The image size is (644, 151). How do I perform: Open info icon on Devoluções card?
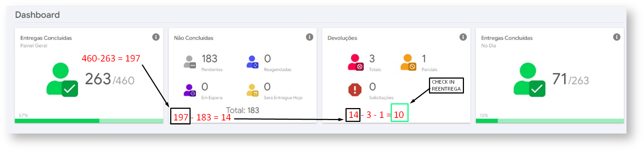point(463,37)
